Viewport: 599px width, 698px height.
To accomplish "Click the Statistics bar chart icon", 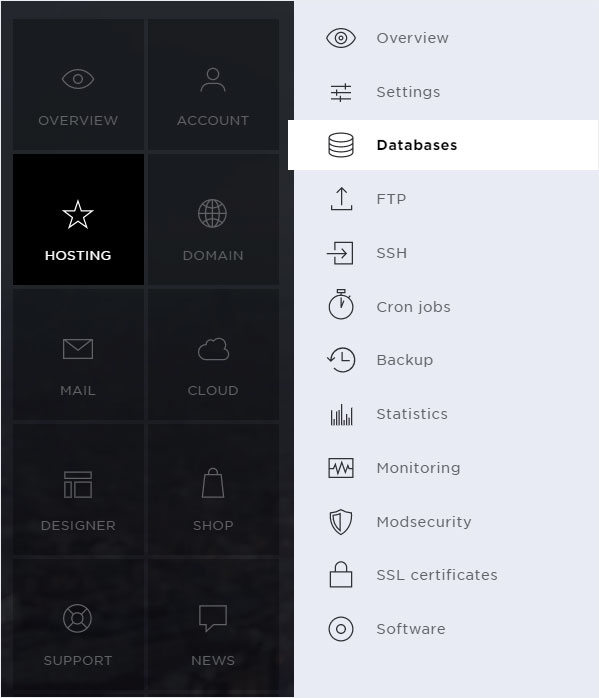I will 341,414.
